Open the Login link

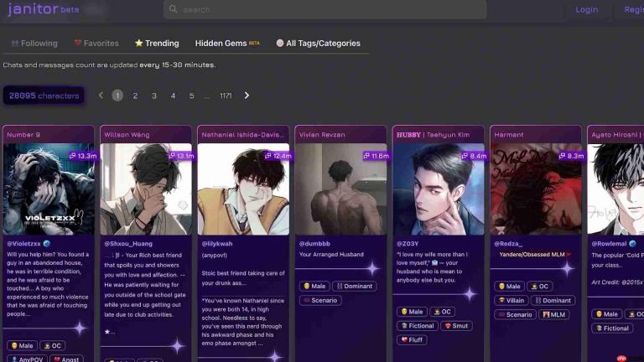[x=586, y=9]
